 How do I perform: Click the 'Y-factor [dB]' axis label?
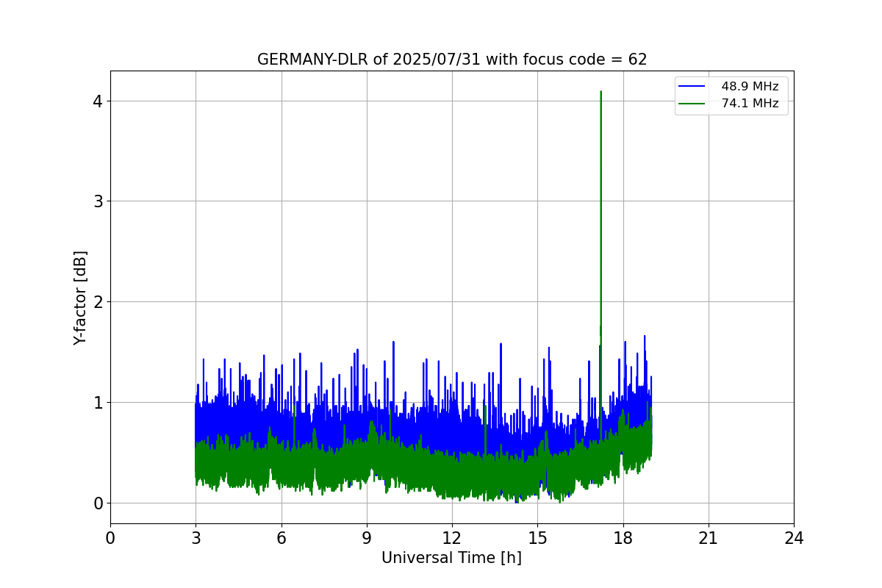81,298
